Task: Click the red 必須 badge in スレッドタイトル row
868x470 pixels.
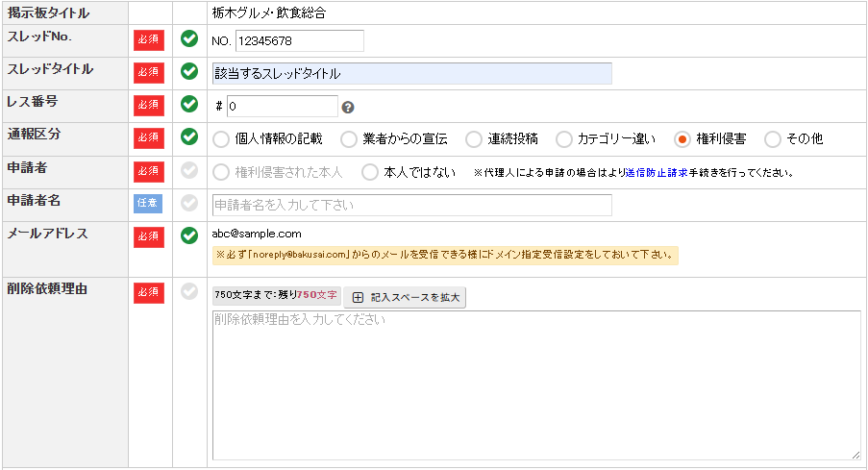Action: click(149, 72)
